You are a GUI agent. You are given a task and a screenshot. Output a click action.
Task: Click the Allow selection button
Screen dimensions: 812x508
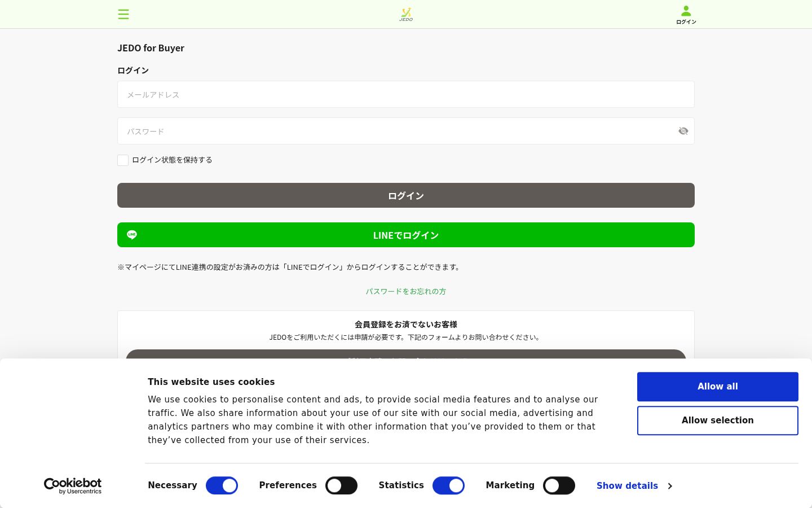point(718,421)
